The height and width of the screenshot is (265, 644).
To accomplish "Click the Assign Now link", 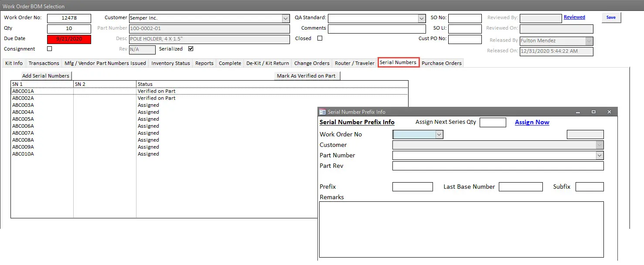I will pyautogui.click(x=532, y=122).
